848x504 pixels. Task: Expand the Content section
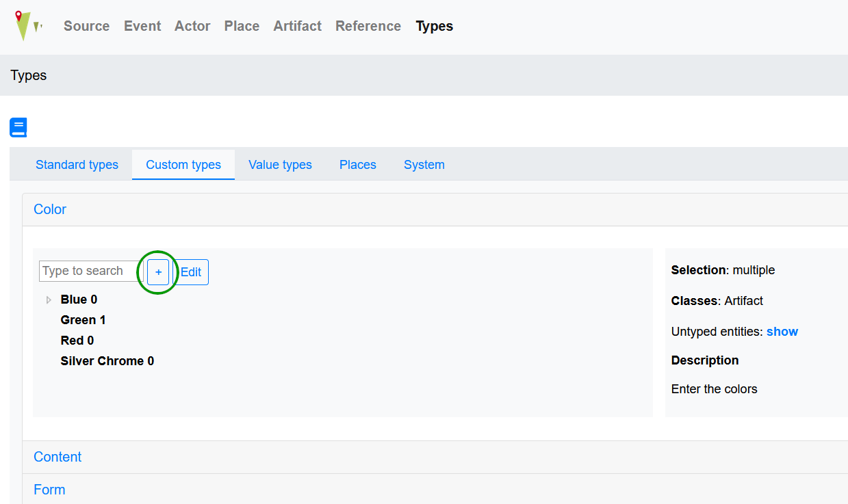click(57, 457)
